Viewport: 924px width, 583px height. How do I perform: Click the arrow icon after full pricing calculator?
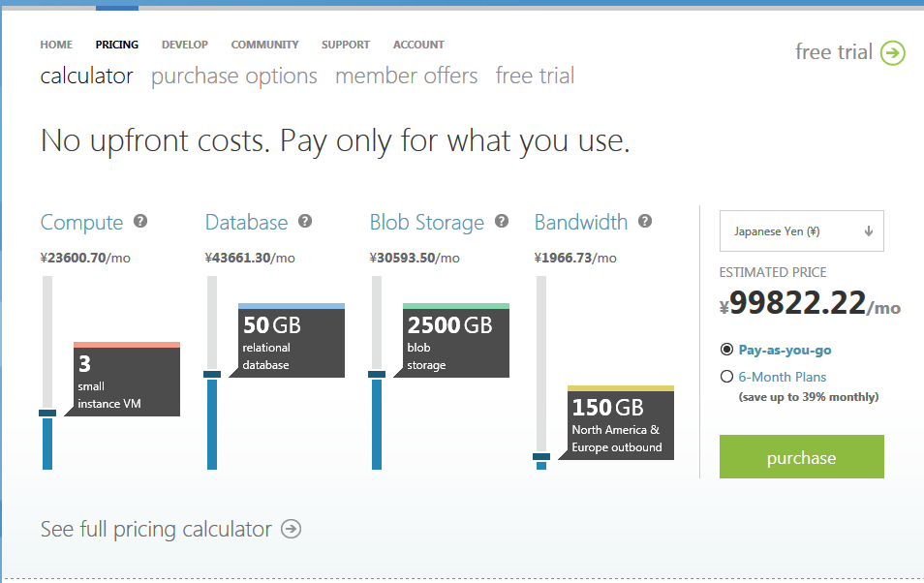(x=291, y=529)
